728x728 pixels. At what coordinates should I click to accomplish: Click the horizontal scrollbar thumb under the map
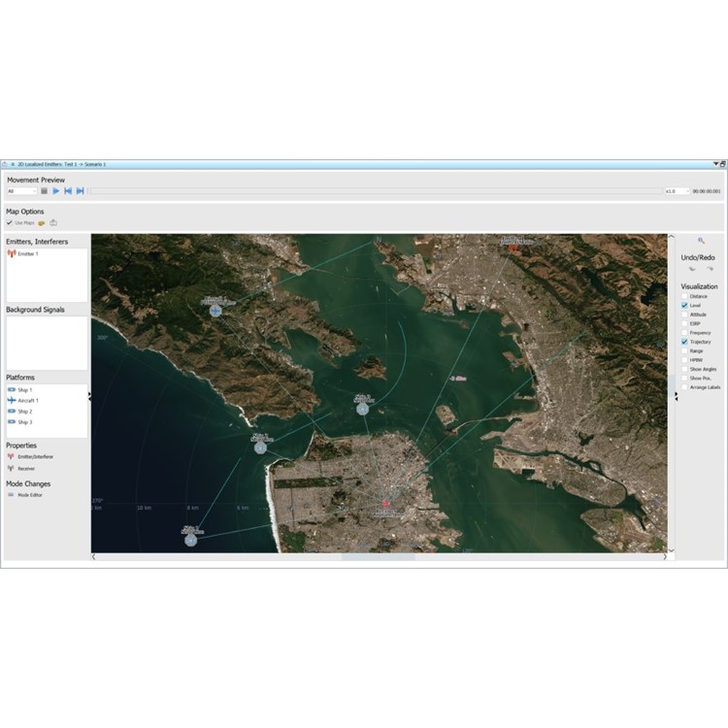pyautogui.click(x=379, y=557)
